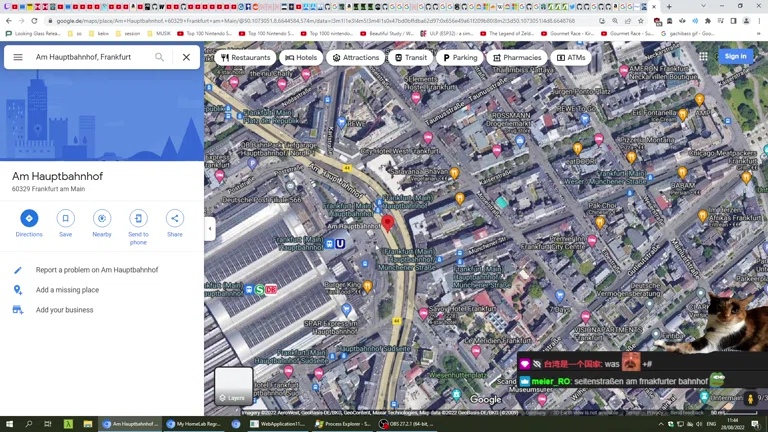Click the Send to phone icon

[138, 218]
